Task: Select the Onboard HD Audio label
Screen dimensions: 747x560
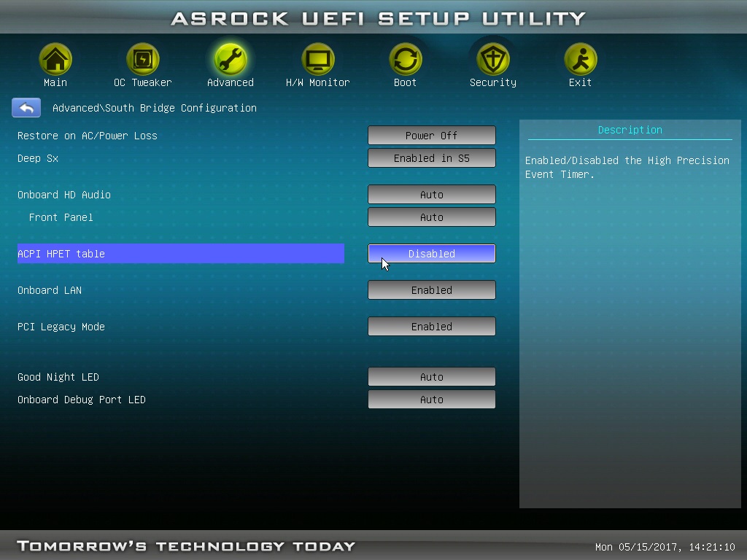Action: point(64,195)
